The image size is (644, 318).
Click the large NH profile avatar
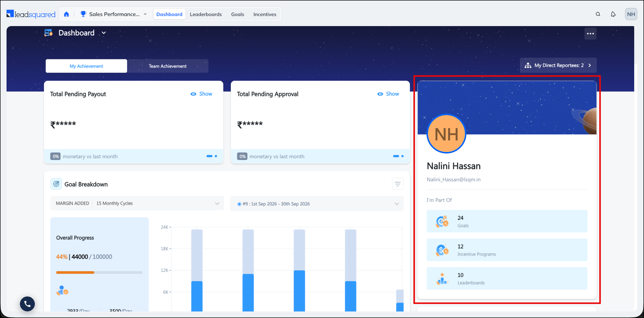[x=447, y=134]
